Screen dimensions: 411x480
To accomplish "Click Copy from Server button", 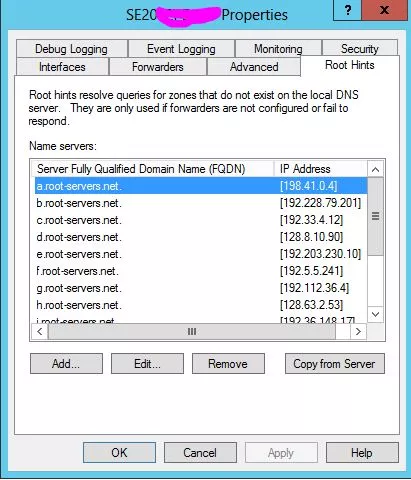I will click(335, 364).
